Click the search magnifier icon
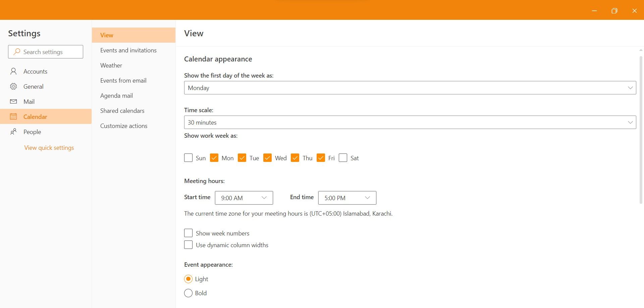The width and height of the screenshot is (644, 308). pos(16,52)
